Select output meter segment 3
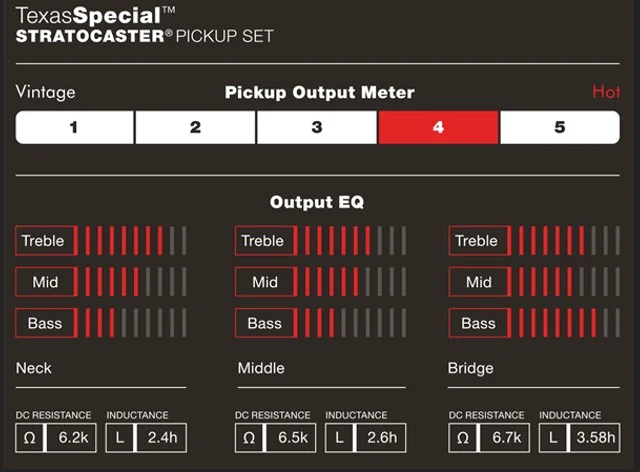 tap(317, 127)
